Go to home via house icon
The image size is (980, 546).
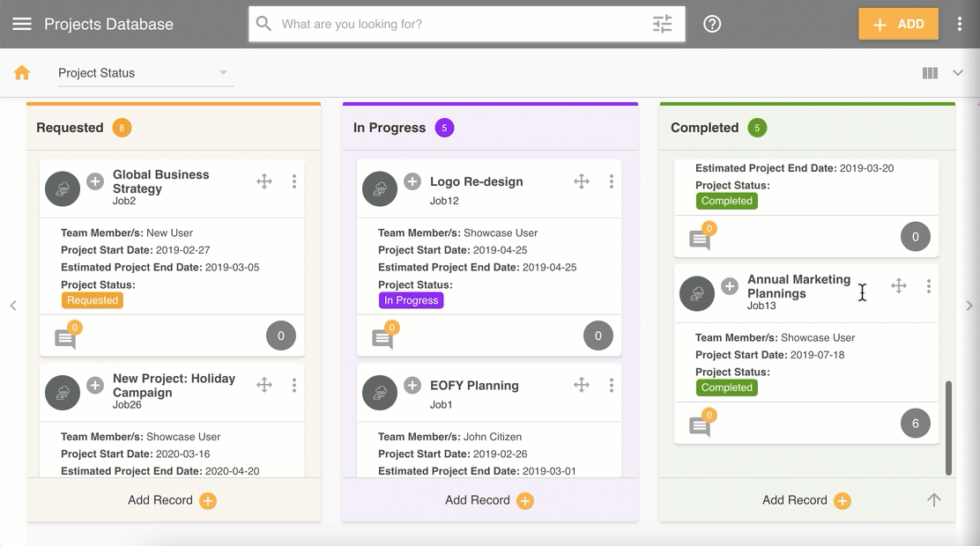(22, 72)
